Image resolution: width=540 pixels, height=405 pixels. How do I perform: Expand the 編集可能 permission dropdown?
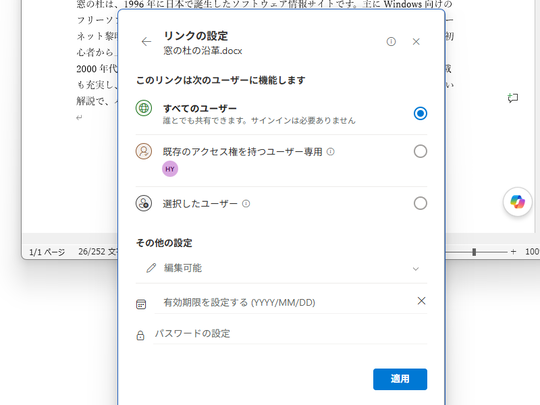(281, 268)
